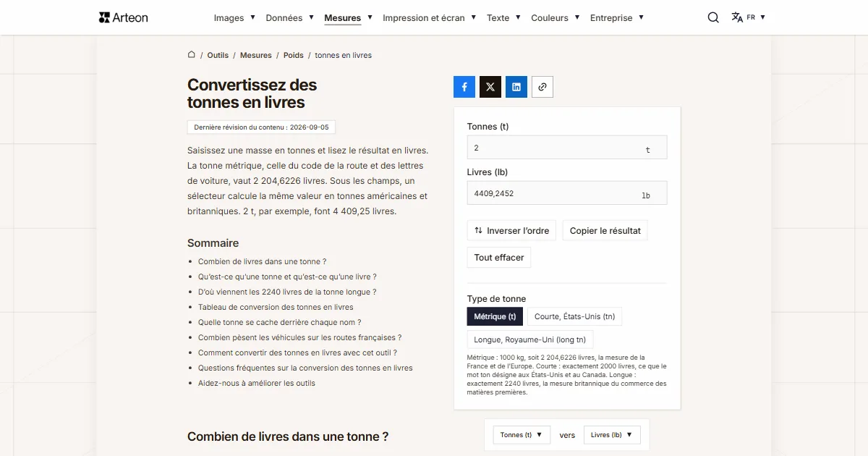The image size is (868, 456).
Task: Click the Mesures breadcrumb link
Action: (x=256, y=55)
